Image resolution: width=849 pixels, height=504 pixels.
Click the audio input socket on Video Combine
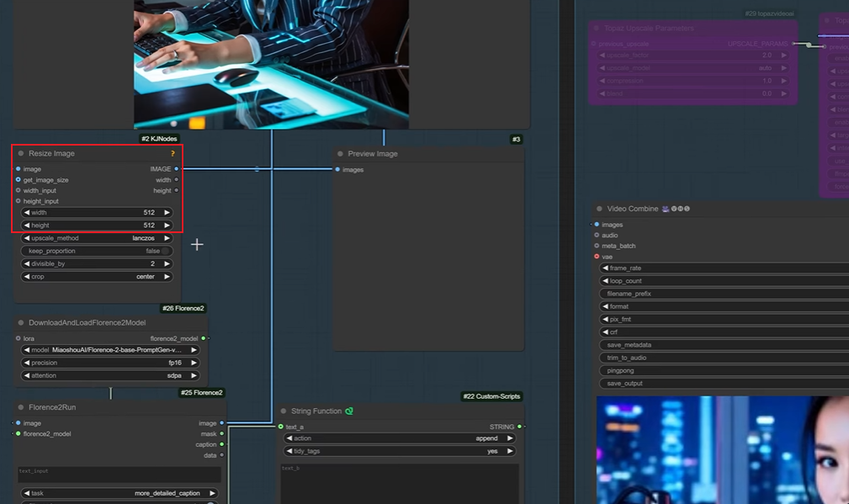597,235
